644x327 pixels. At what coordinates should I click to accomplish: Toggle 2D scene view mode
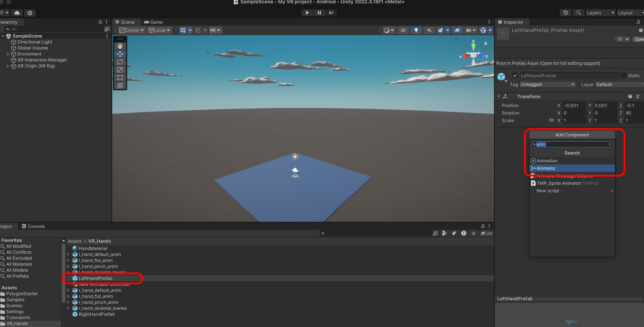point(403,30)
